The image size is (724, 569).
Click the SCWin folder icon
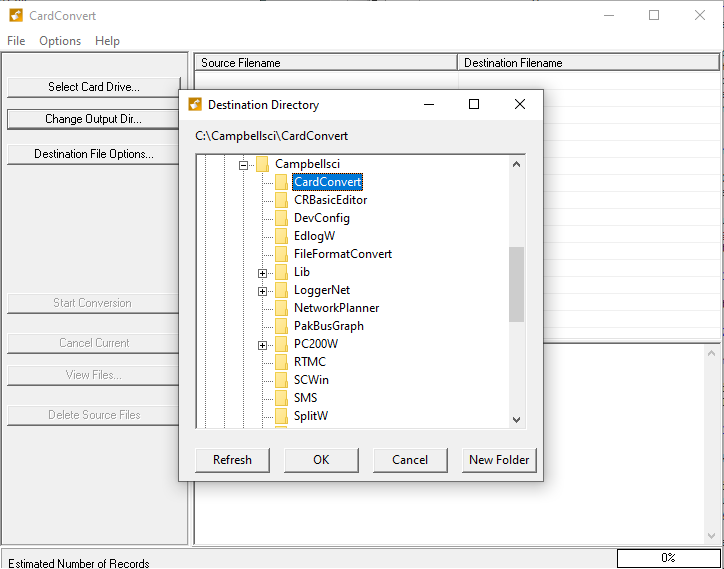(x=281, y=380)
